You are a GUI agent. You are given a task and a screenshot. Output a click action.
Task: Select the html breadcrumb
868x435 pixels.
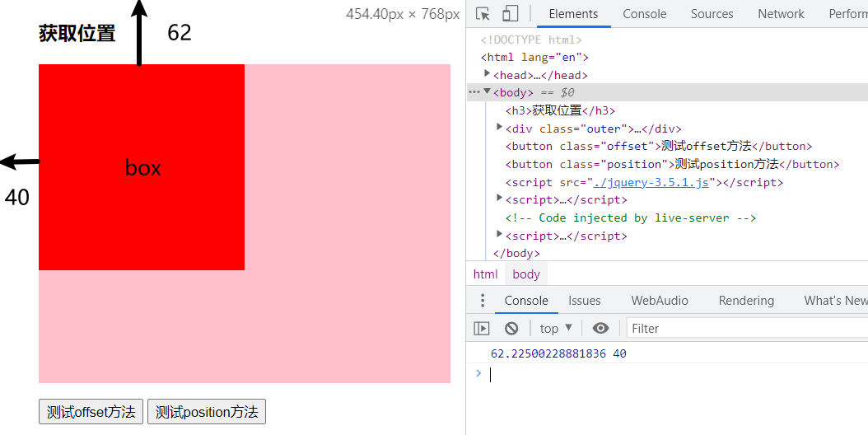(x=486, y=274)
